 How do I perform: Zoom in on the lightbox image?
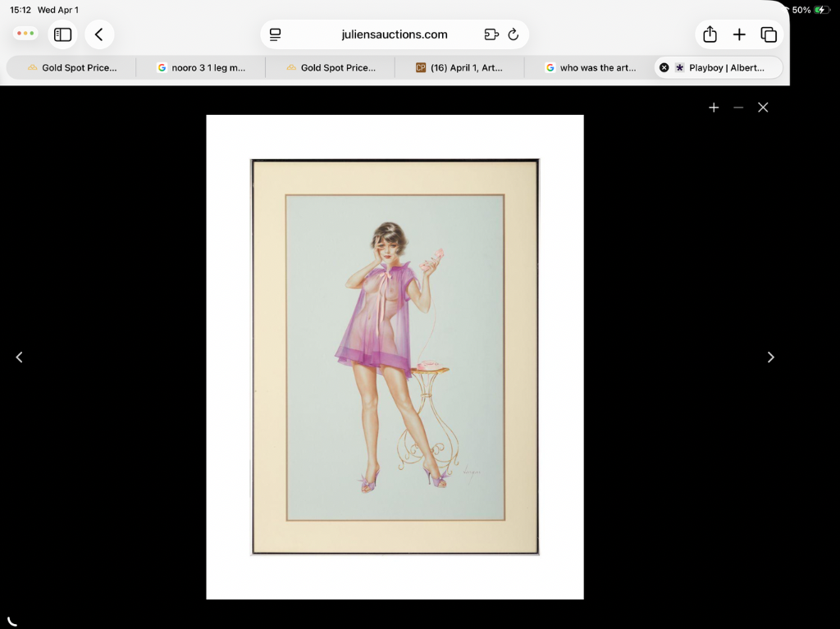coord(714,107)
